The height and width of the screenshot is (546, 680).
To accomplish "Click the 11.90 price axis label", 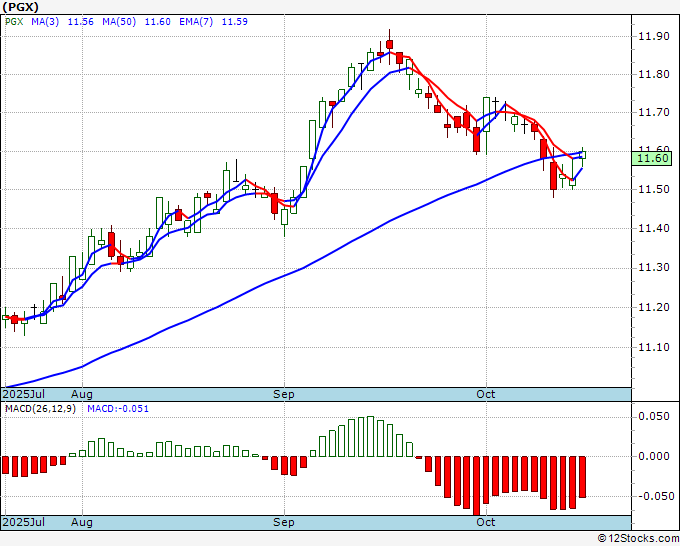I will (654, 36).
